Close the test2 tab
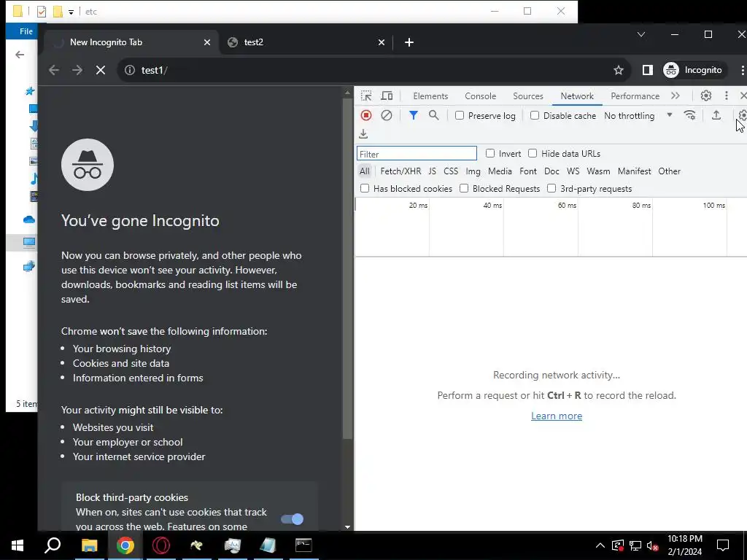Image resolution: width=747 pixels, height=560 pixels. tap(381, 42)
